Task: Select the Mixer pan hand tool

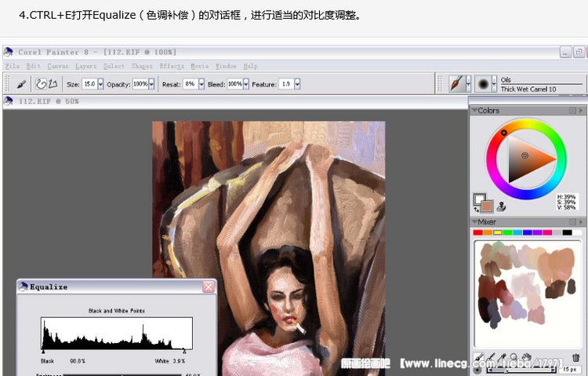Action: [527, 357]
